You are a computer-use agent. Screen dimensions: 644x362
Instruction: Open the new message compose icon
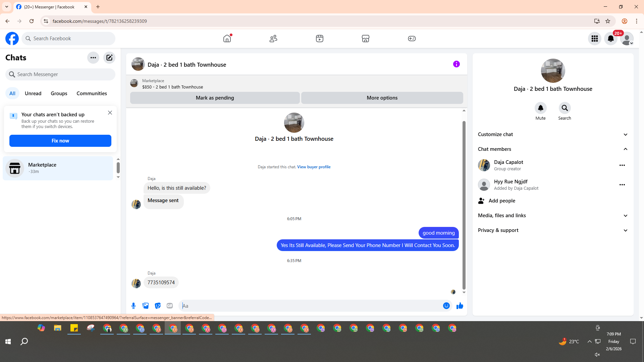[x=109, y=58]
